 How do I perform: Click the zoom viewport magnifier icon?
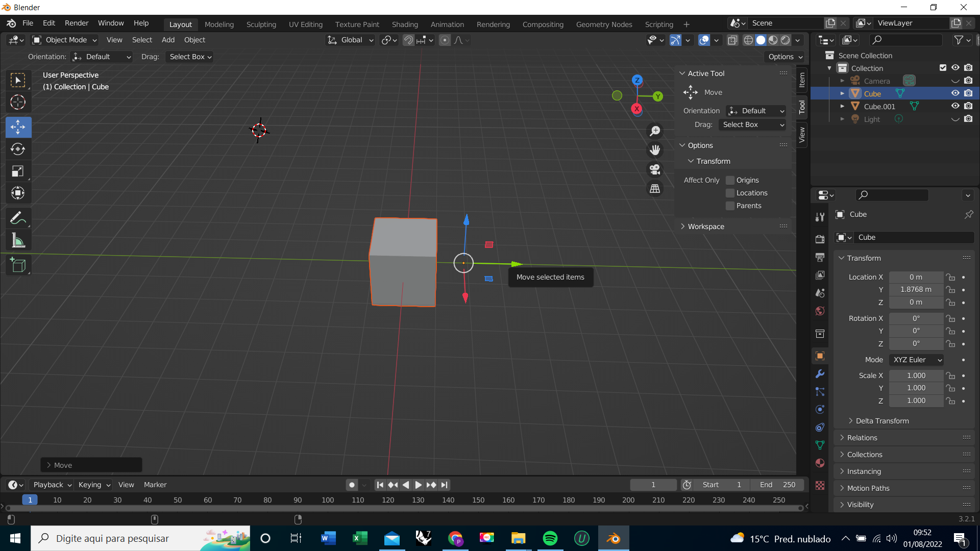coord(655,131)
